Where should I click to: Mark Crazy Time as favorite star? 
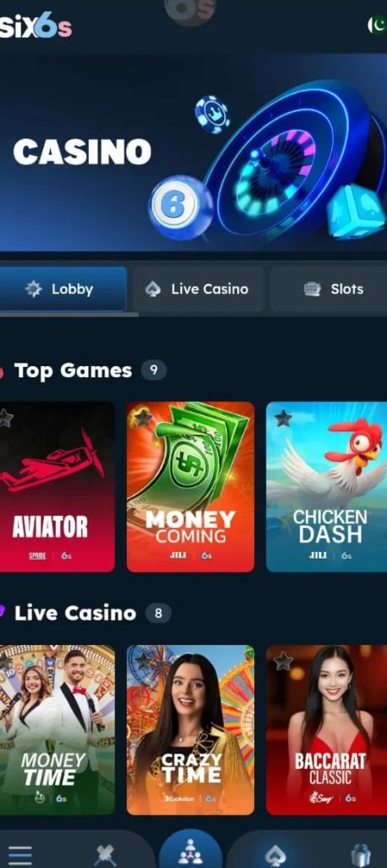(142, 661)
